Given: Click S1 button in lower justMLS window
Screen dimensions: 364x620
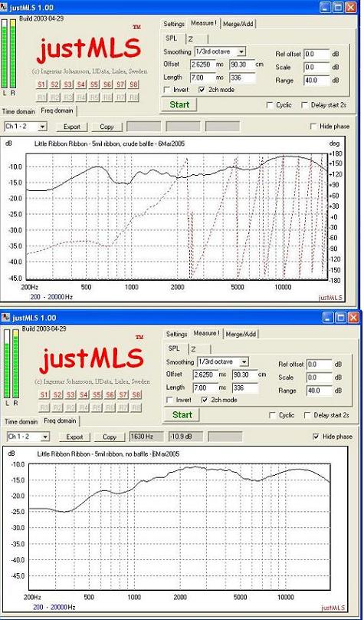Looking at the screenshot, I should click(44, 394).
